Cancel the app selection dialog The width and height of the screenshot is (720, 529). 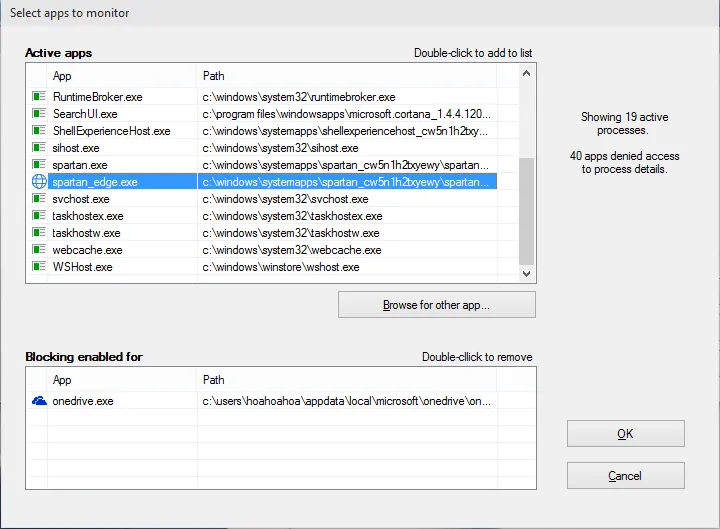[625, 475]
